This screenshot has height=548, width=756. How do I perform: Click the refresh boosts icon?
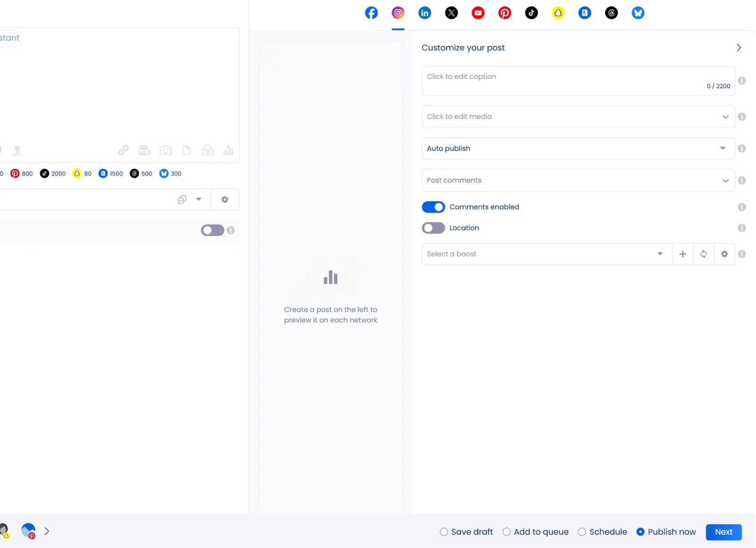click(704, 254)
